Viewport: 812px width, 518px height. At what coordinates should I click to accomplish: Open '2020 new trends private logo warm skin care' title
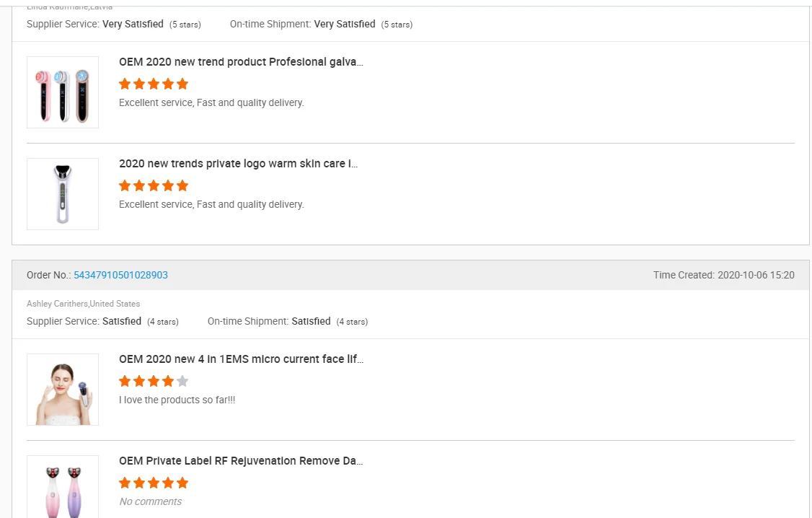coord(238,164)
